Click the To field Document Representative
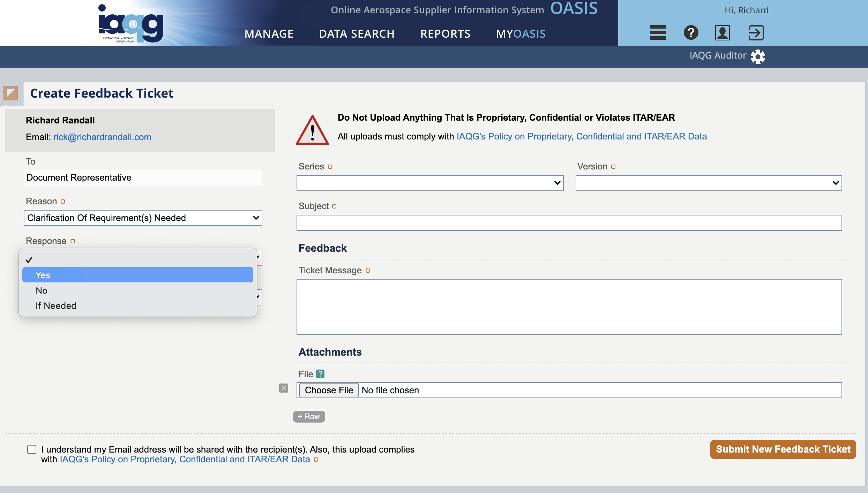 click(x=143, y=178)
